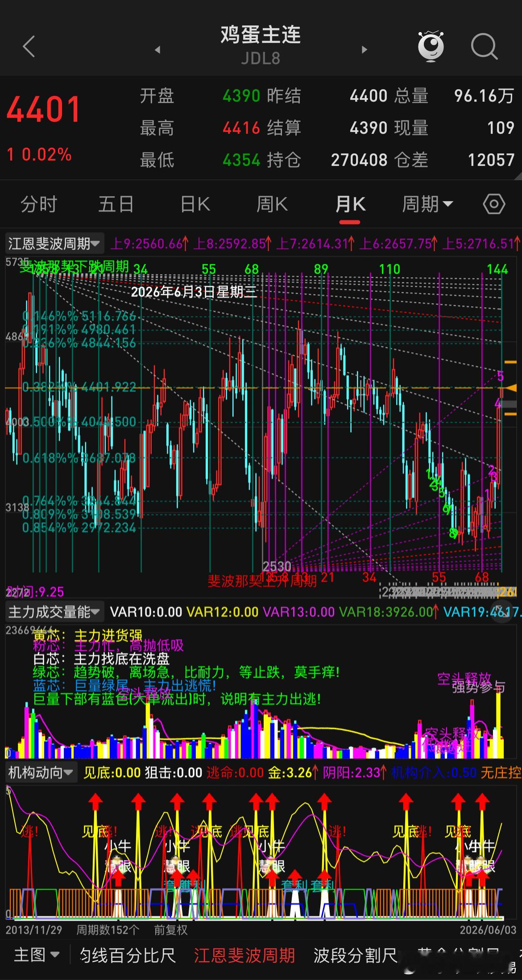Tap the 0.382% 4401.922 Fibonacci level
Image resolution: width=522 pixels, height=980 pixels.
click(x=79, y=387)
